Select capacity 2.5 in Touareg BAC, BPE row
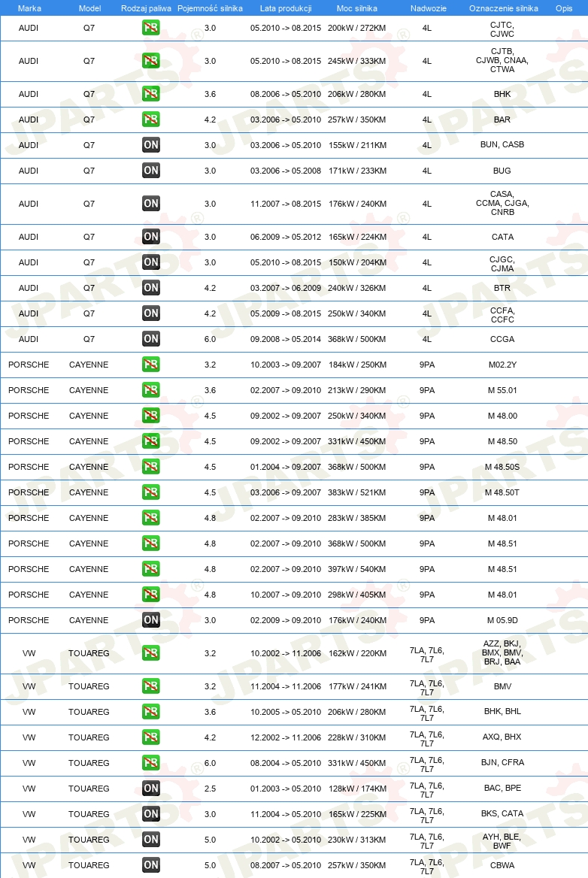Image resolution: width=588 pixels, height=878 pixels. (x=210, y=789)
